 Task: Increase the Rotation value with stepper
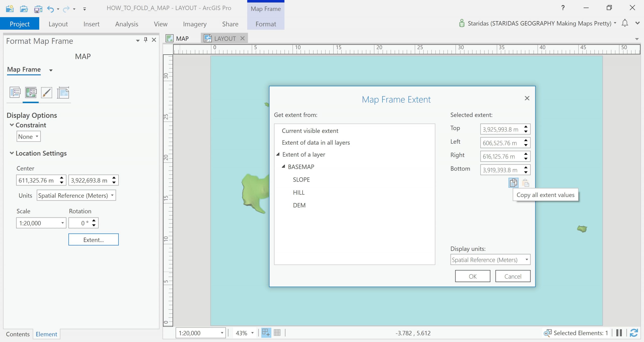94,220
